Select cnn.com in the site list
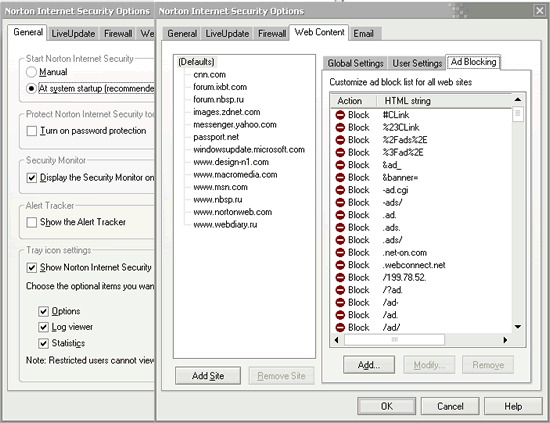Screen dimensions: 550x423 tap(209, 74)
